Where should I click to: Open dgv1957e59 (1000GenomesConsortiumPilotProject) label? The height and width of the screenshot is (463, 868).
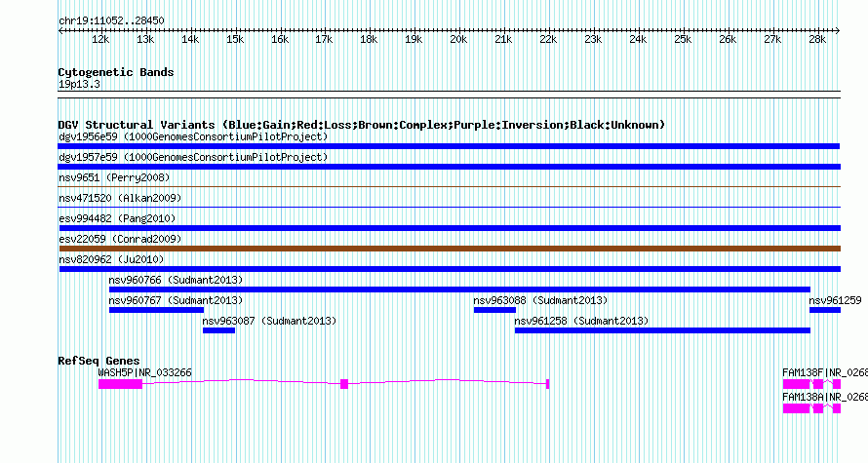[193, 157]
